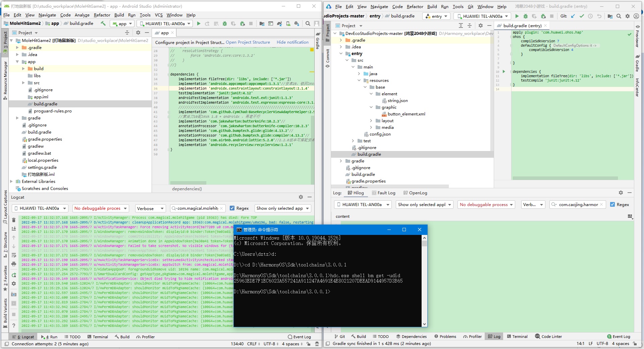This screenshot has height=349, width=644.
Task: Open Verbose log level dropdown
Action: (x=150, y=208)
